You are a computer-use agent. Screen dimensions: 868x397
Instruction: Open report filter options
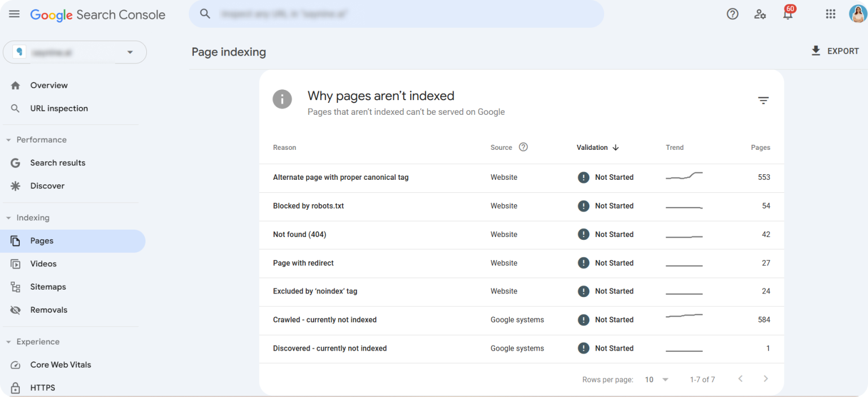point(763,100)
